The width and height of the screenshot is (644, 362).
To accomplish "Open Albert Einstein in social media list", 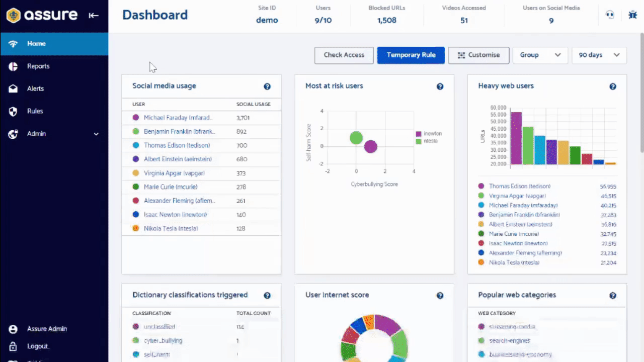I will pos(178,159).
